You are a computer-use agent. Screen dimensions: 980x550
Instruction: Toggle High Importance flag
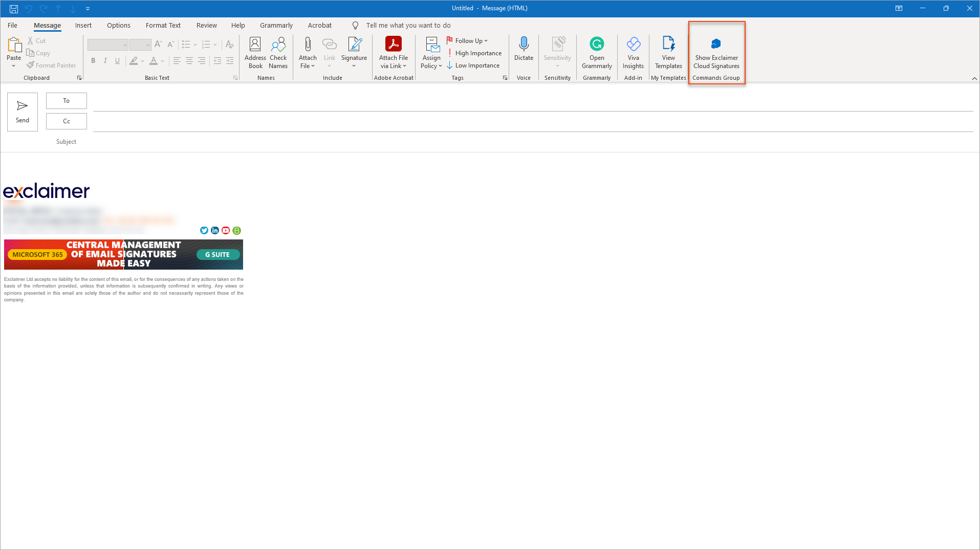pyautogui.click(x=474, y=53)
